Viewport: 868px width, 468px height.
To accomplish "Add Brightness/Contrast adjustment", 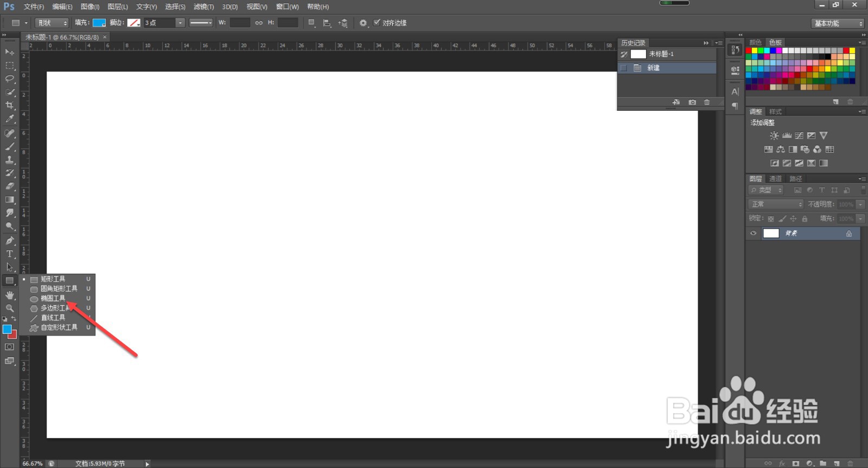I will [x=774, y=136].
